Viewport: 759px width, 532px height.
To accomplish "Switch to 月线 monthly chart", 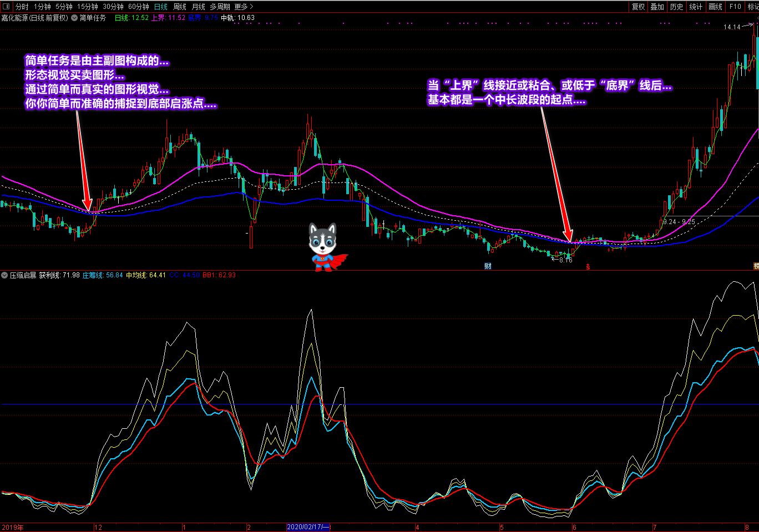I will pos(198,7).
